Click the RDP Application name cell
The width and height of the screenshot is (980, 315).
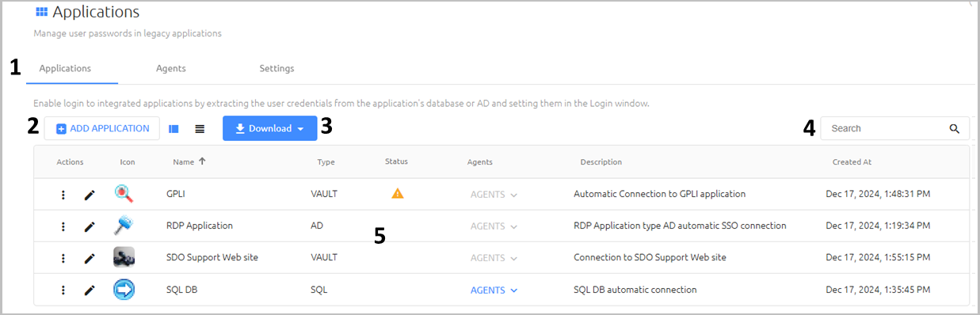[x=200, y=226]
